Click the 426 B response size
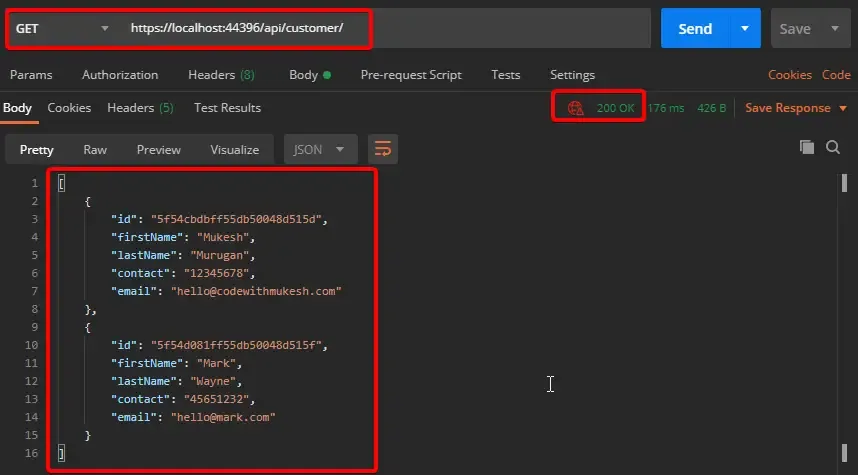 pos(711,108)
